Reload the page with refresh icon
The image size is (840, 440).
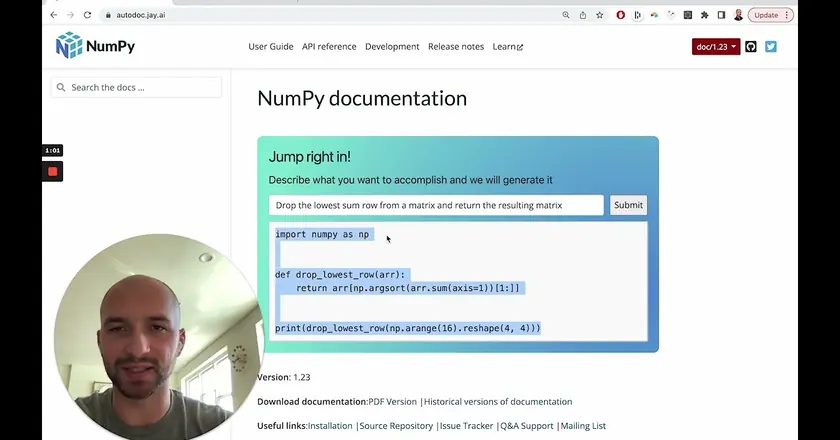(x=87, y=15)
